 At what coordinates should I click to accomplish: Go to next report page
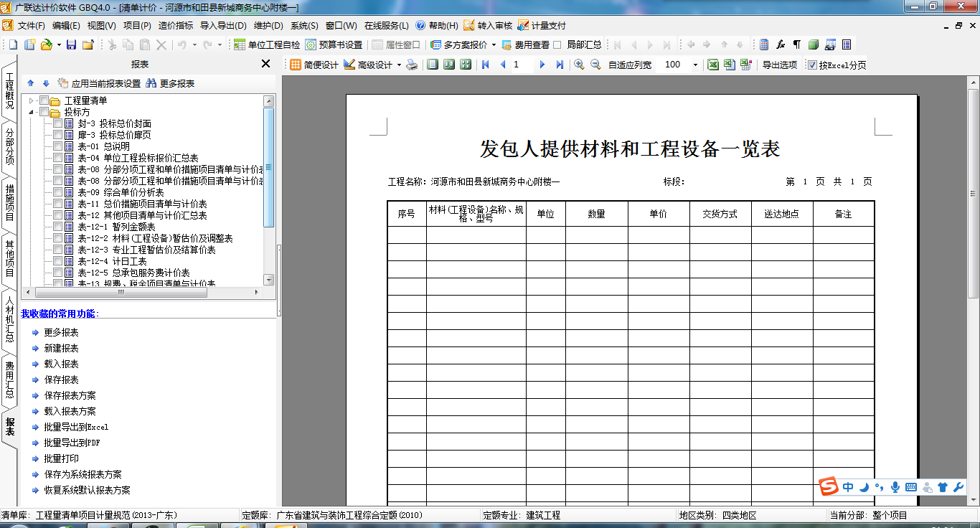(x=542, y=65)
